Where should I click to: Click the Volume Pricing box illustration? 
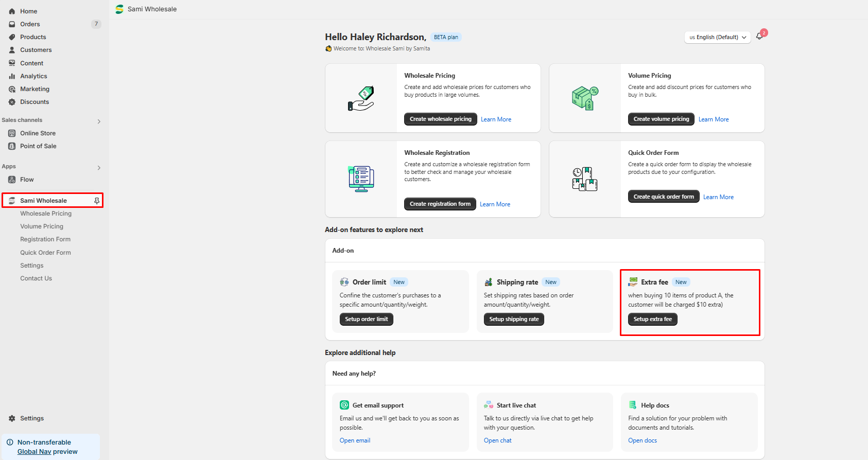(x=585, y=98)
